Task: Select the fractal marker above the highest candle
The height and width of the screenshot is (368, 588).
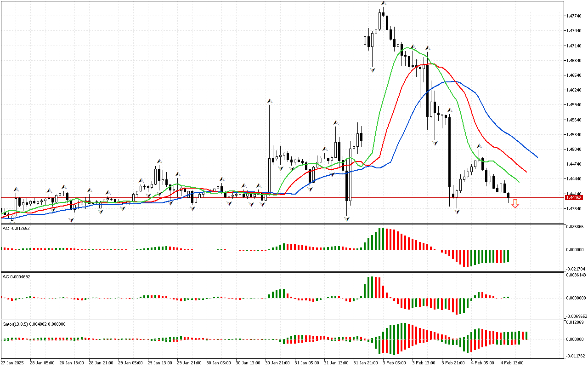Action: [383, 3]
